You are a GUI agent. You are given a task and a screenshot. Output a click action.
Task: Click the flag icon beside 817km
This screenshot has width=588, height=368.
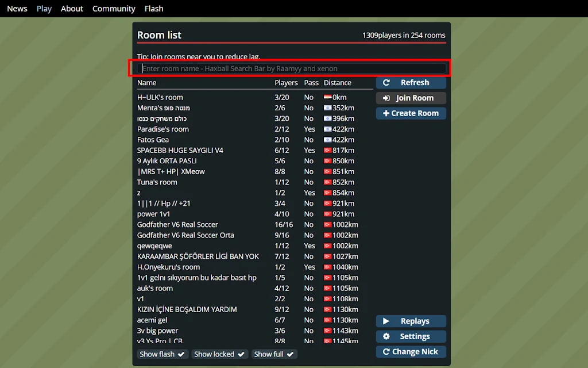click(328, 150)
